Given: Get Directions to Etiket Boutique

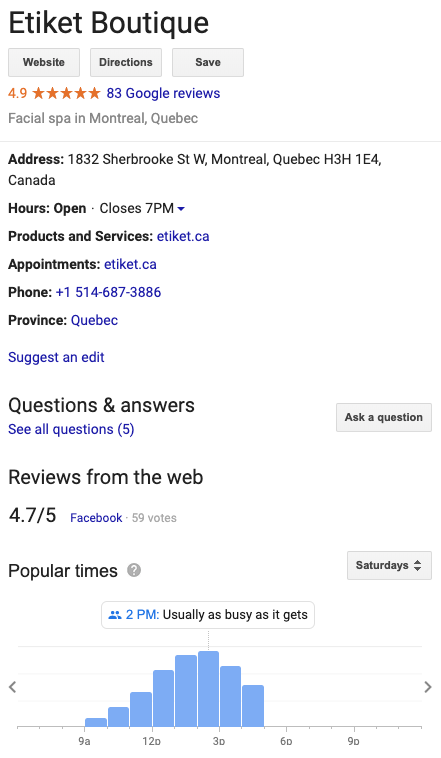Looking at the screenshot, I should click(126, 62).
